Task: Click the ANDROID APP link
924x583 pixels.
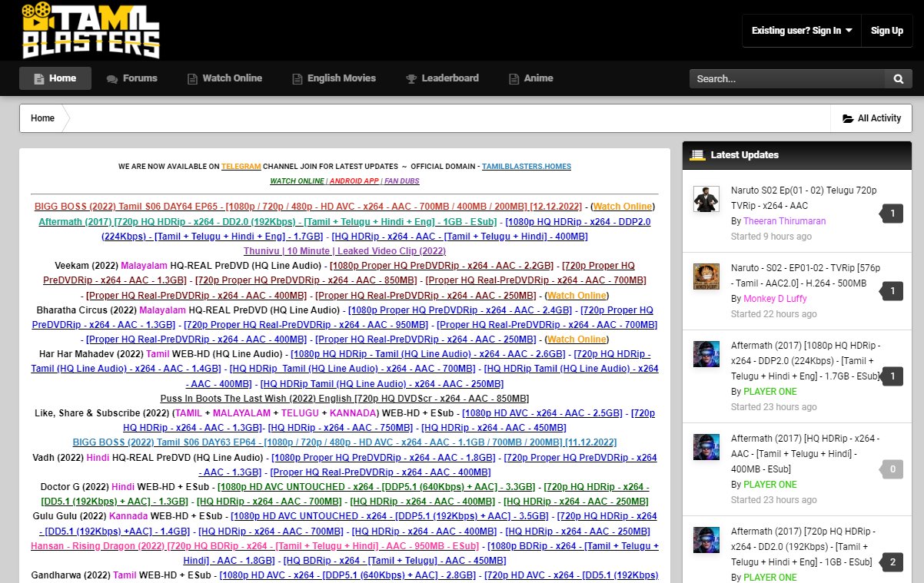Action: click(x=354, y=181)
